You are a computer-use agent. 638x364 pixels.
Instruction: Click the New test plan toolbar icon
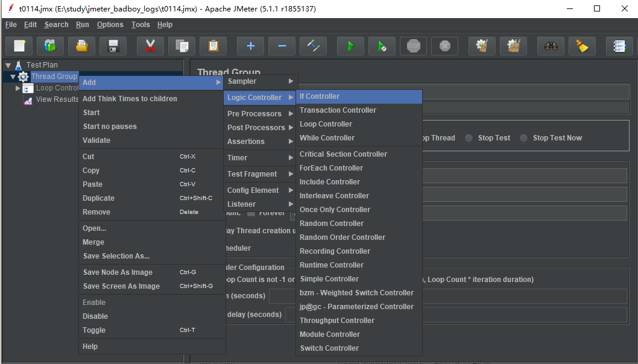click(x=19, y=46)
